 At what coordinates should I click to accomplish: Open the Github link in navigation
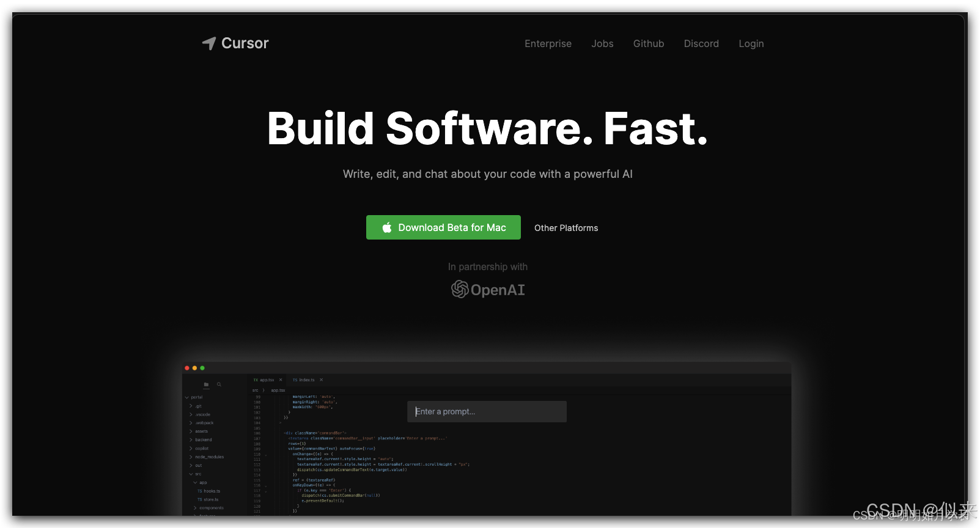pyautogui.click(x=649, y=44)
